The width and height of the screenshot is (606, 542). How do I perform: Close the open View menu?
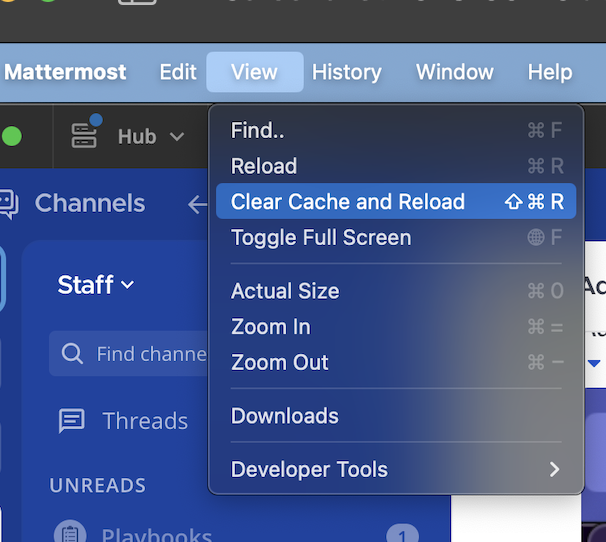tap(255, 72)
